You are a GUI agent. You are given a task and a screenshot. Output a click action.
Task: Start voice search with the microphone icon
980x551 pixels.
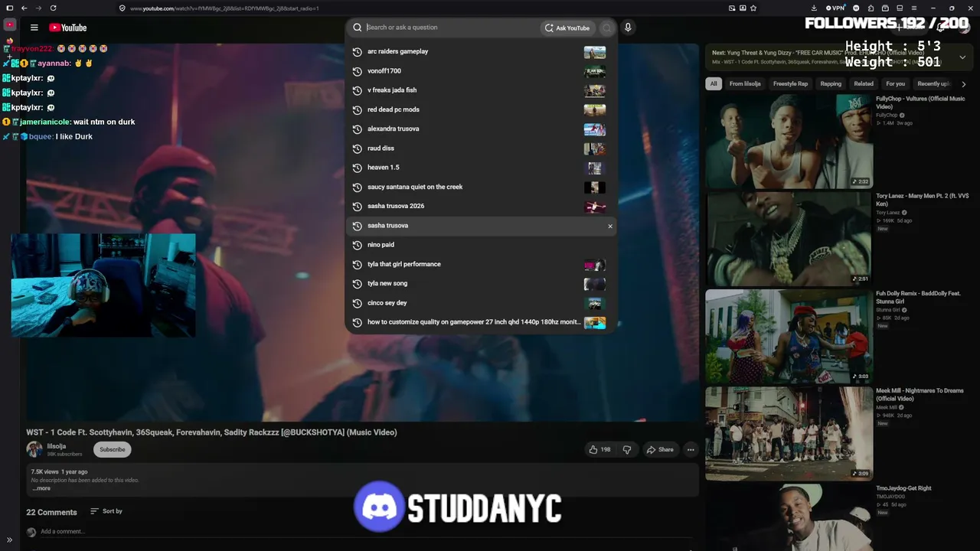click(628, 28)
